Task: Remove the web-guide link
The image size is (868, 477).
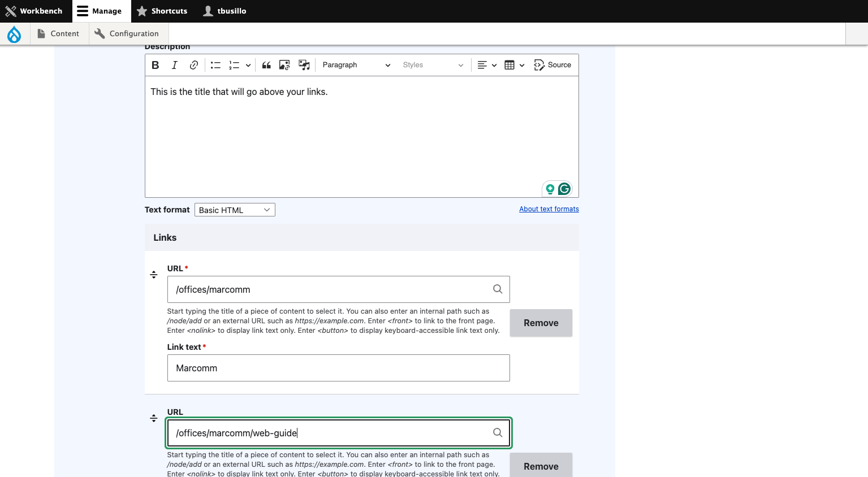Action: [x=541, y=465]
